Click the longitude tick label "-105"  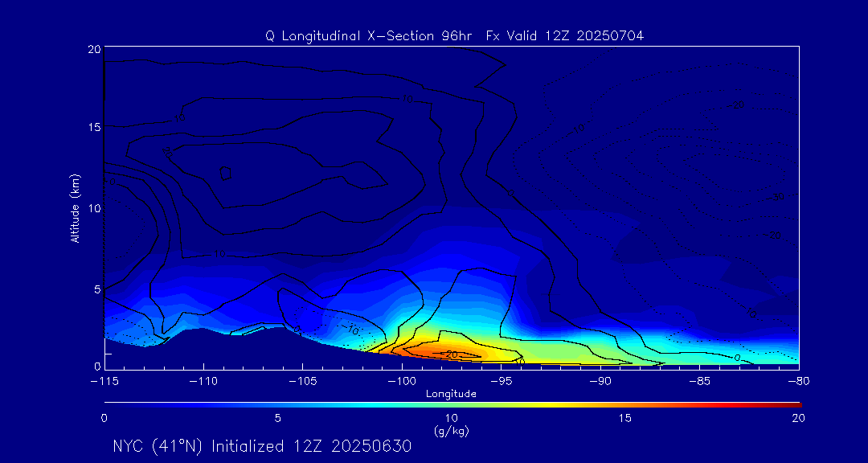(x=302, y=382)
